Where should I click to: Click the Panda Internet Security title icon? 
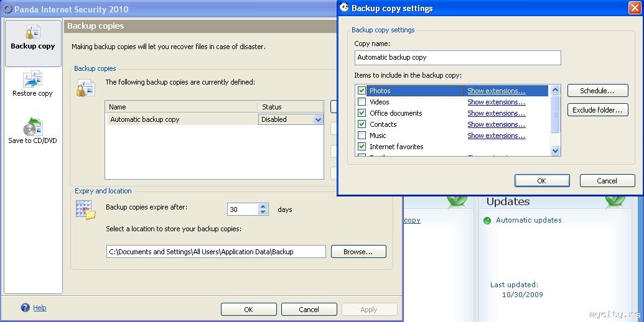[8, 9]
